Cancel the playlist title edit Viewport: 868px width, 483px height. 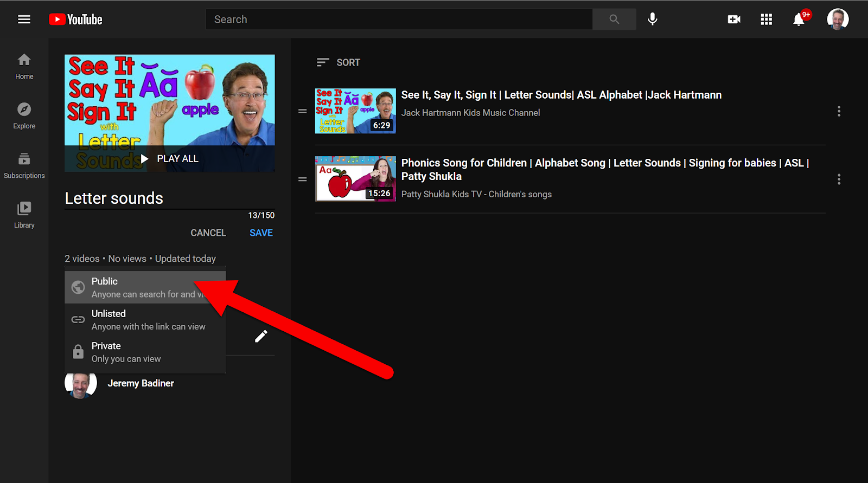(x=208, y=233)
